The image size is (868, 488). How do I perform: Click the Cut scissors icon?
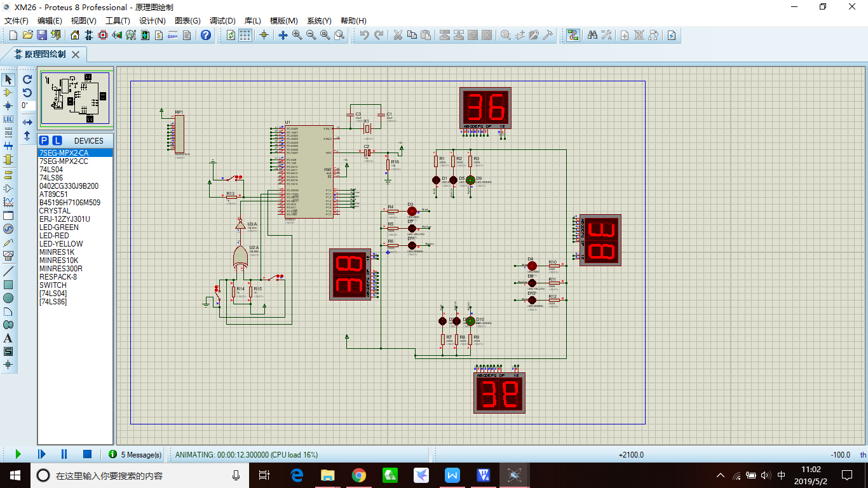(x=398, y=35)
